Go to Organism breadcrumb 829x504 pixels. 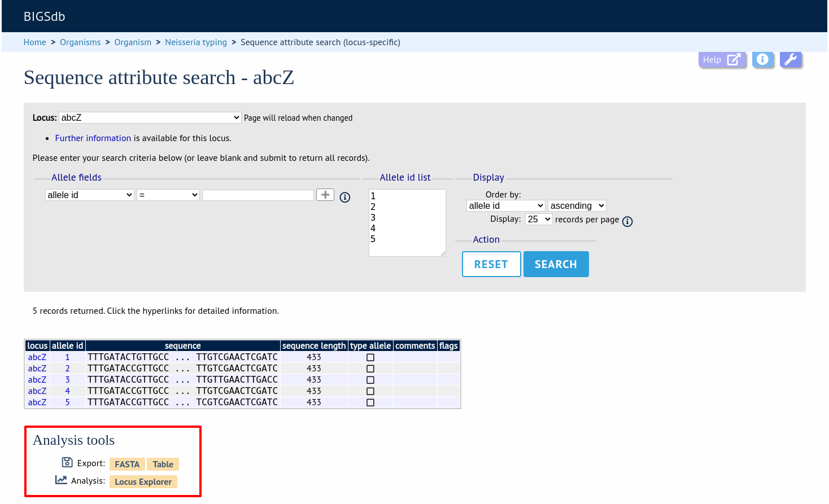133,42
